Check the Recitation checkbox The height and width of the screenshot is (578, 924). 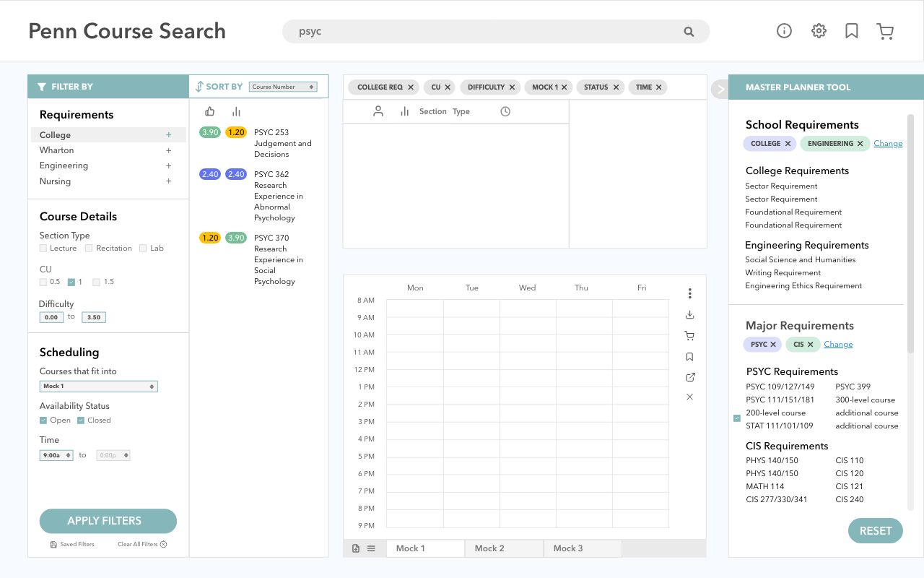tap(89, 249)
